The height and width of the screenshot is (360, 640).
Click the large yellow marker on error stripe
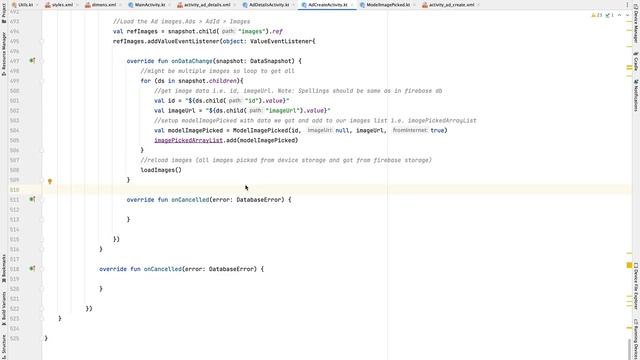click(x=629, y=266)
